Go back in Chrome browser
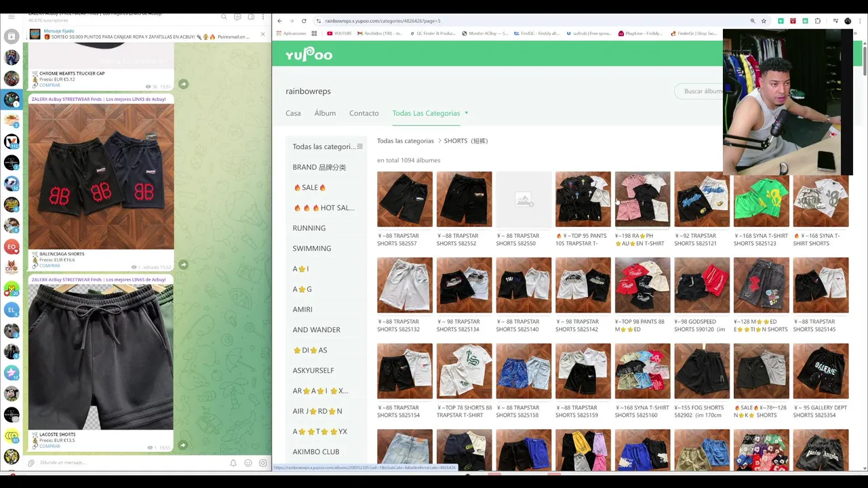868x488 pixels. 279,21
